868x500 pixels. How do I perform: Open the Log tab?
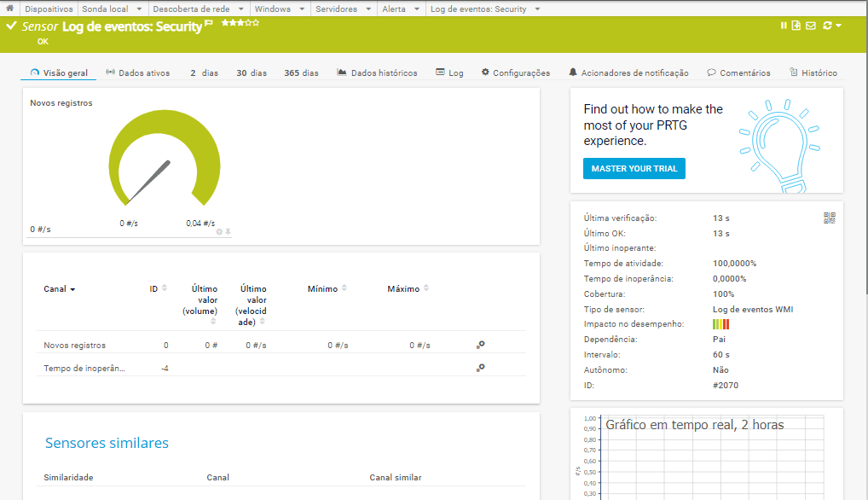pyautogui.click(x=449, y=73)
